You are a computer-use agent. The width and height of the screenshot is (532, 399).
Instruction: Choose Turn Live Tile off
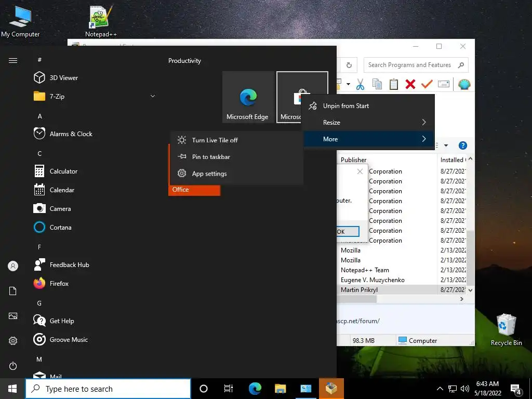point(236,140)
